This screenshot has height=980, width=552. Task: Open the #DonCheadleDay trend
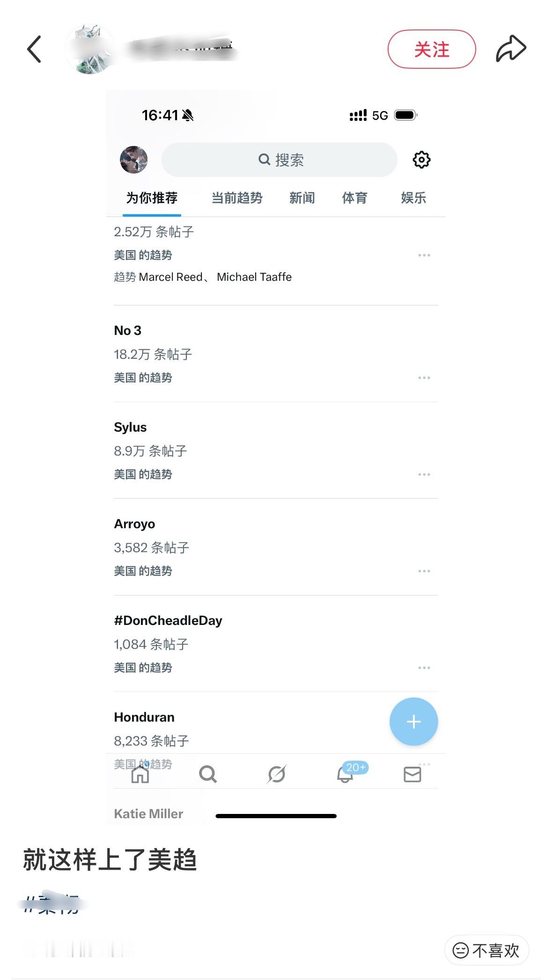[168, 621]
